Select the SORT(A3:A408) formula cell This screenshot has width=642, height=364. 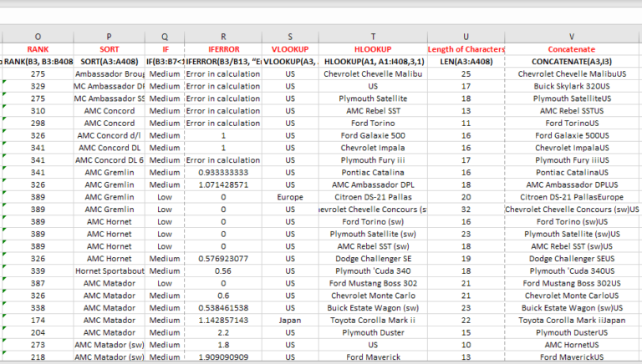110,62
